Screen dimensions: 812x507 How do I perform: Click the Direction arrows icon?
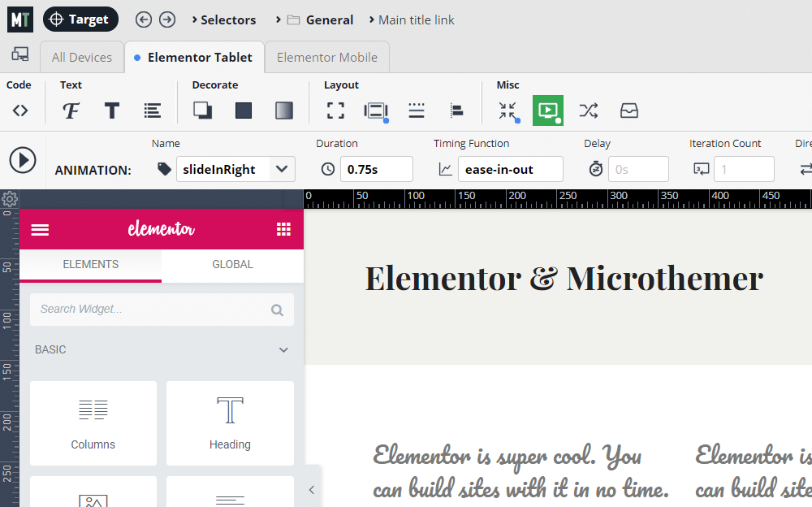(806, 169)
